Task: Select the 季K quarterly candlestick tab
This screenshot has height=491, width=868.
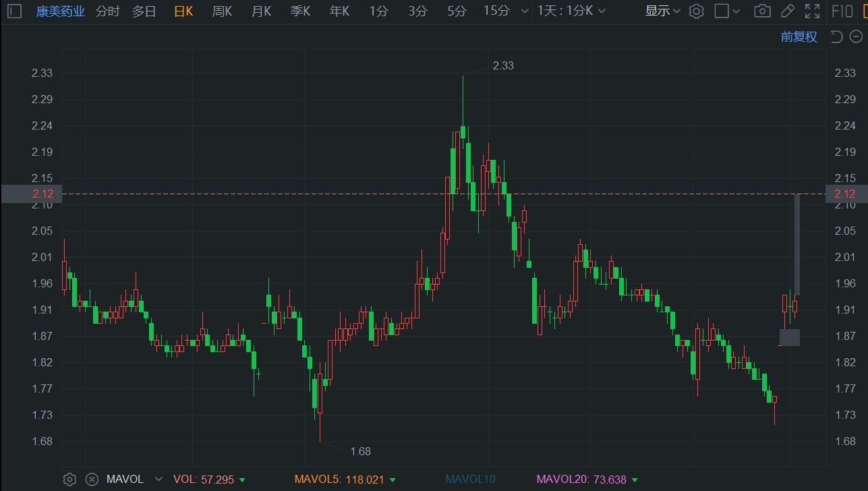Action: pyautogui.click(x=300, y=11)
